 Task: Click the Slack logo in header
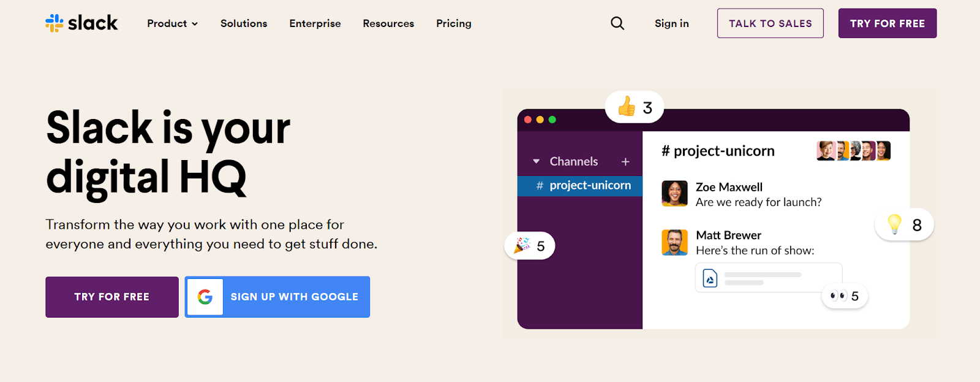(x=81, y=23)
